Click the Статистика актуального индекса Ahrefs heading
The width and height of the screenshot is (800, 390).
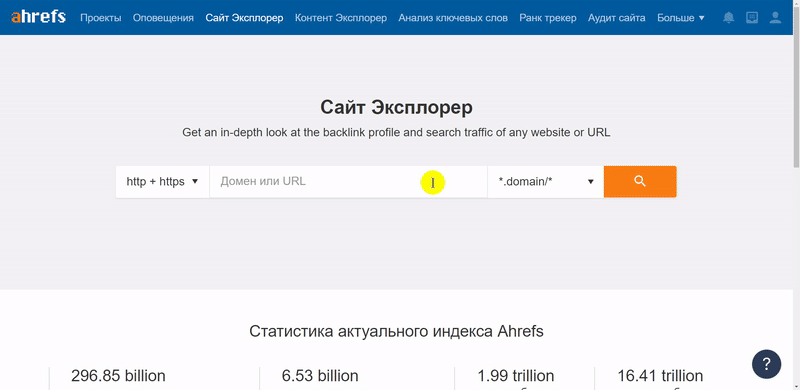coord(396,331)
